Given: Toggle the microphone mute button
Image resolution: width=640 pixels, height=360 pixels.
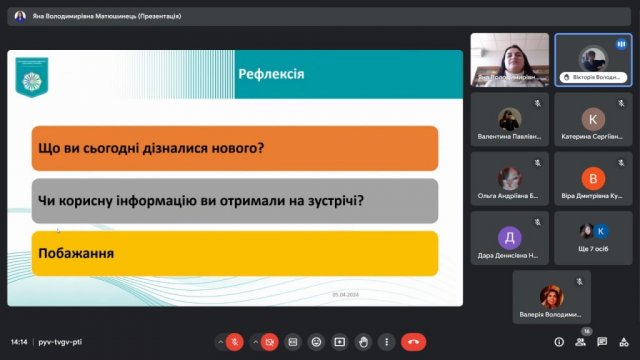Looking at the screenshot, I should (x=235, y=342).
